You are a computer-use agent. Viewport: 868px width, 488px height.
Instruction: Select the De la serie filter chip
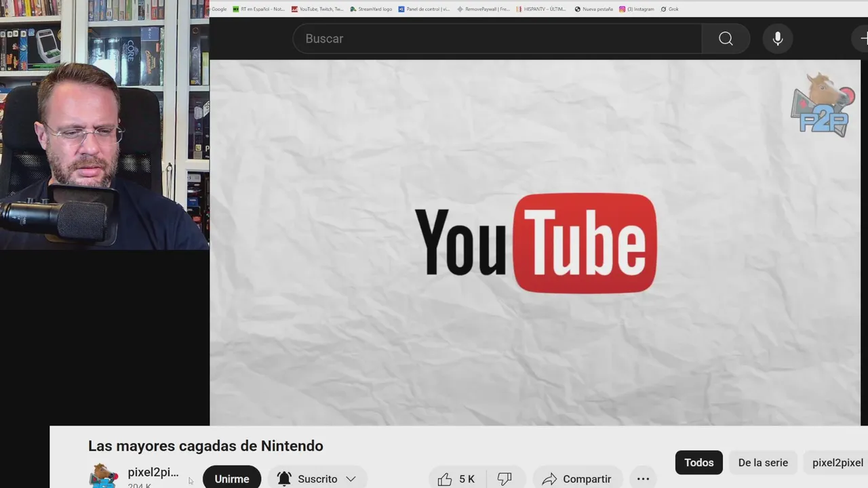pyautogui.click(x=763, y=462)
